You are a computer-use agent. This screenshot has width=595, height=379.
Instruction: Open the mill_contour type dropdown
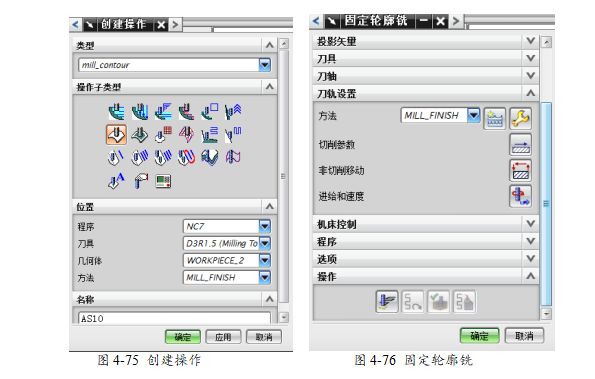pos(265,65)
